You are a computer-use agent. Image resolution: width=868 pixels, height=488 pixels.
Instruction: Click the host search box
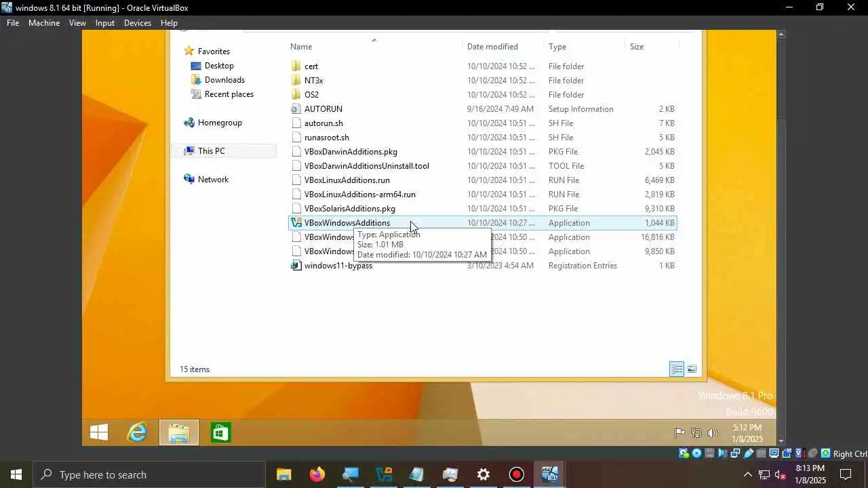(x=149, y=474)
